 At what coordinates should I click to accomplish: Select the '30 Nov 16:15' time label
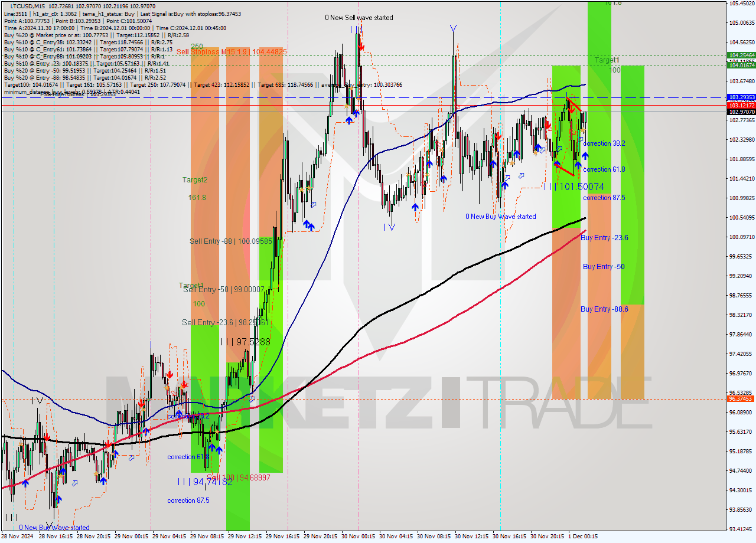[x=509, y=537]
